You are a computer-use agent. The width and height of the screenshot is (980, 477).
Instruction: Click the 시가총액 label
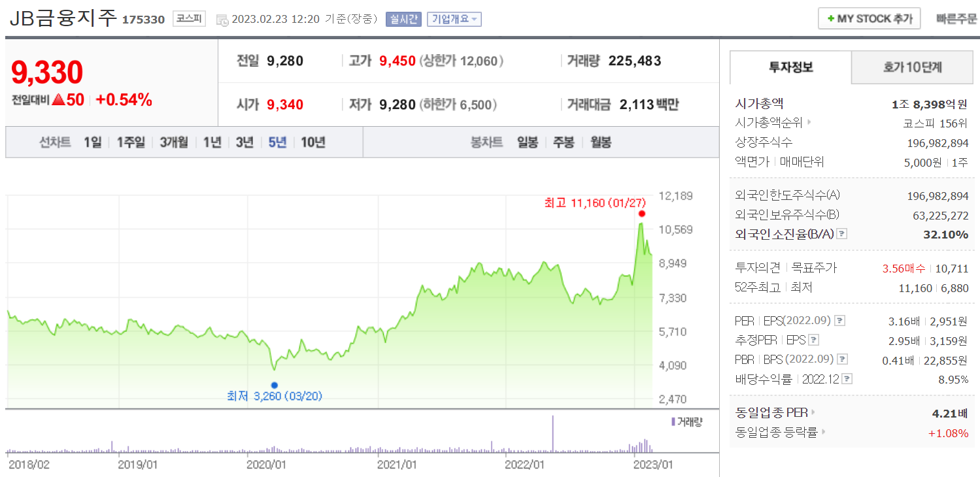click(x=759, y=103)
